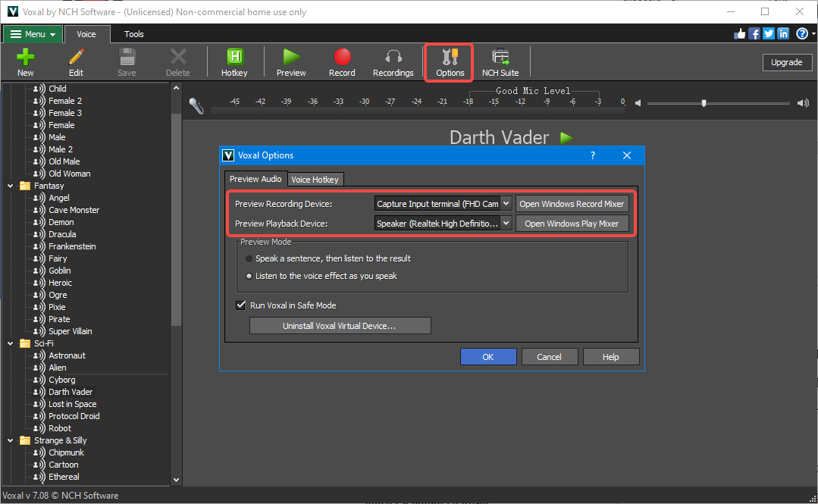Collapse the Strange & Silly folder
Viewport: 818px width, 504px height.
tap(11, 440)
